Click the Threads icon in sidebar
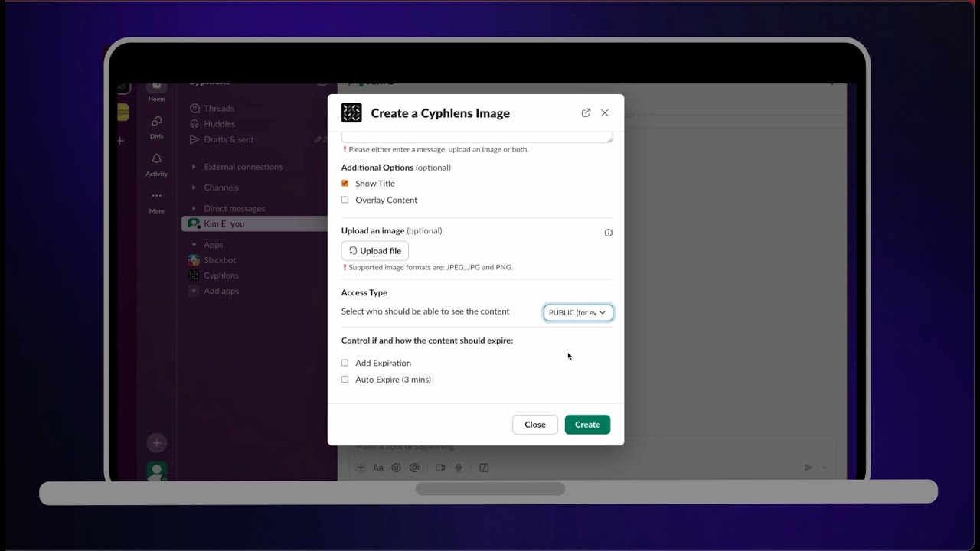The image size is (980, 551). (x=194, y=109)
